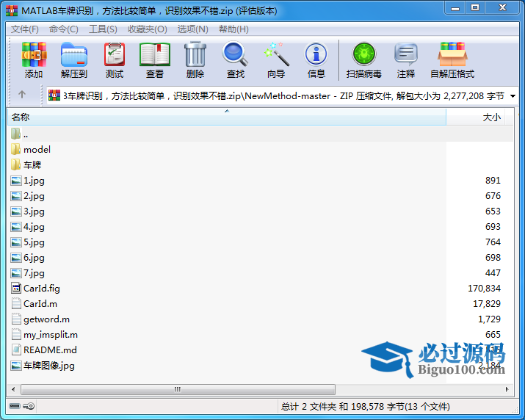The width and height of the screenshot is (525, 420).
Task: Select the parent folder '..' icon
Action: point(15,134)
